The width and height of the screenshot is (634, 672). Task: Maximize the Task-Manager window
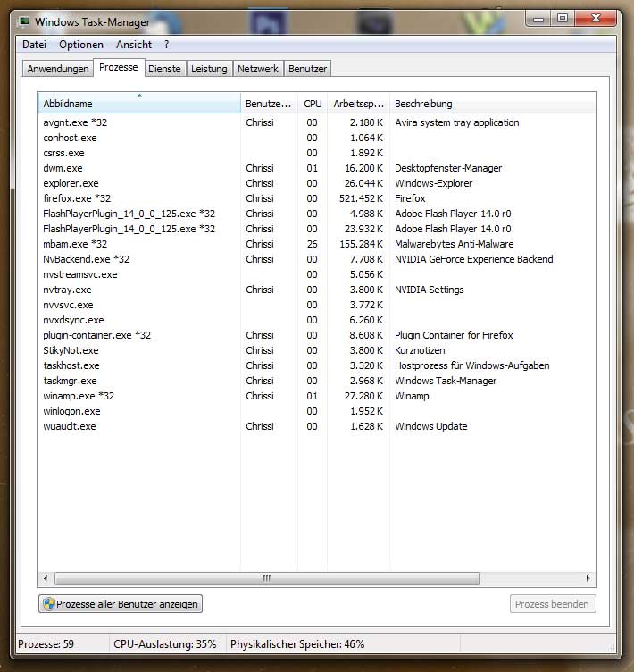[563, 19]
